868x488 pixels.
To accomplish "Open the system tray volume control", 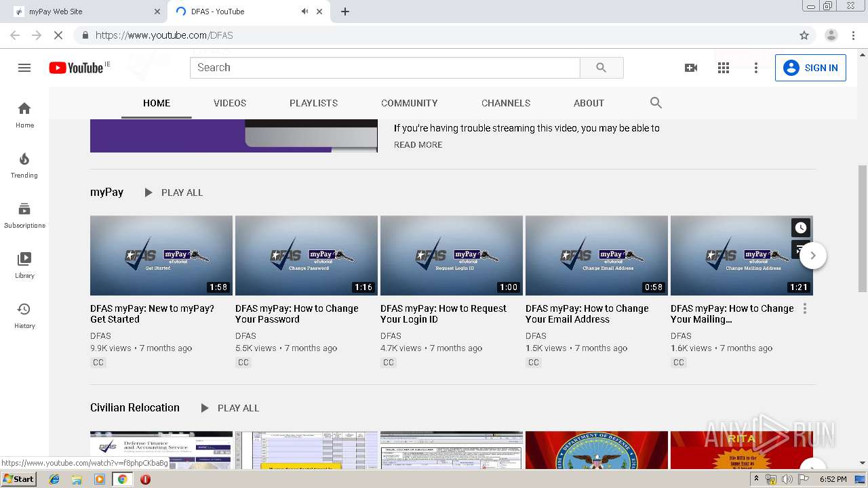I will coord(787,479).
